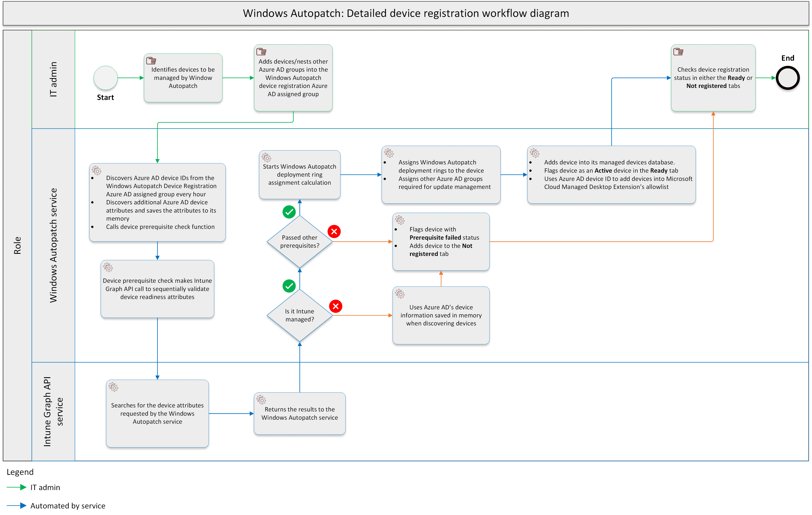Select the Passed other prerequisites decision diamond
Screen dimensions: 812x515
click(299, 242)
